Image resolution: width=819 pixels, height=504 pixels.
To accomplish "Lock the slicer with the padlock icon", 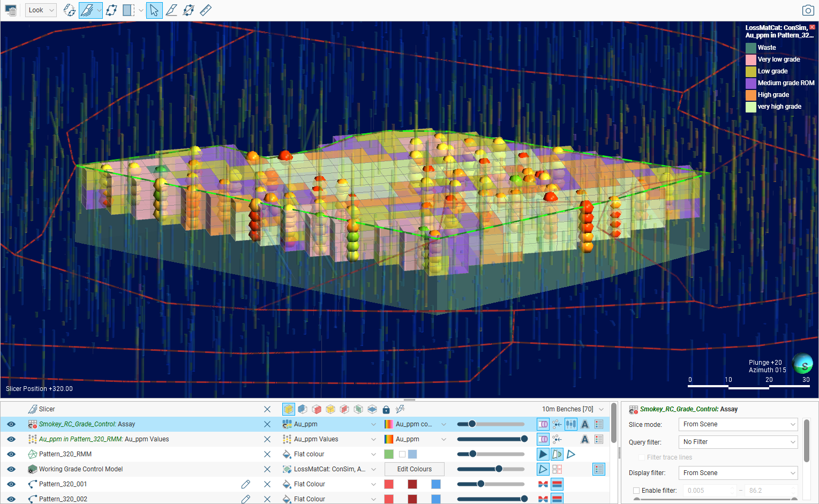I will (386, 410).
